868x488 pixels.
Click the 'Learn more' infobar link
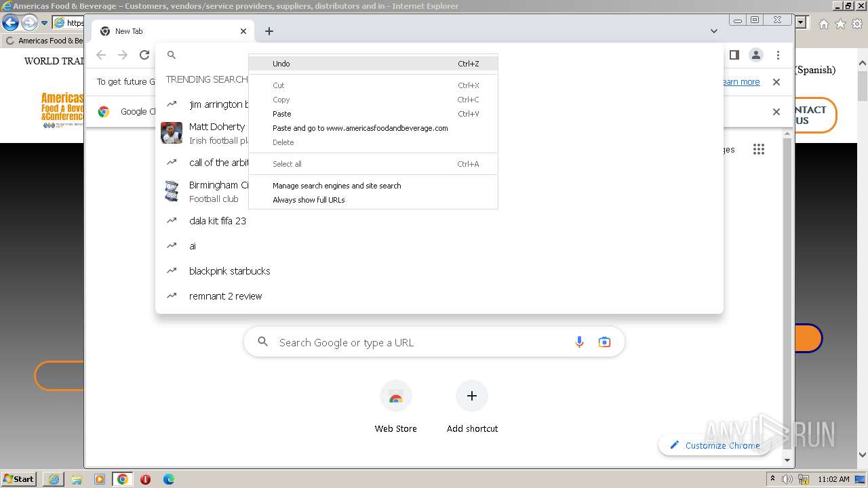pos(741,82)
